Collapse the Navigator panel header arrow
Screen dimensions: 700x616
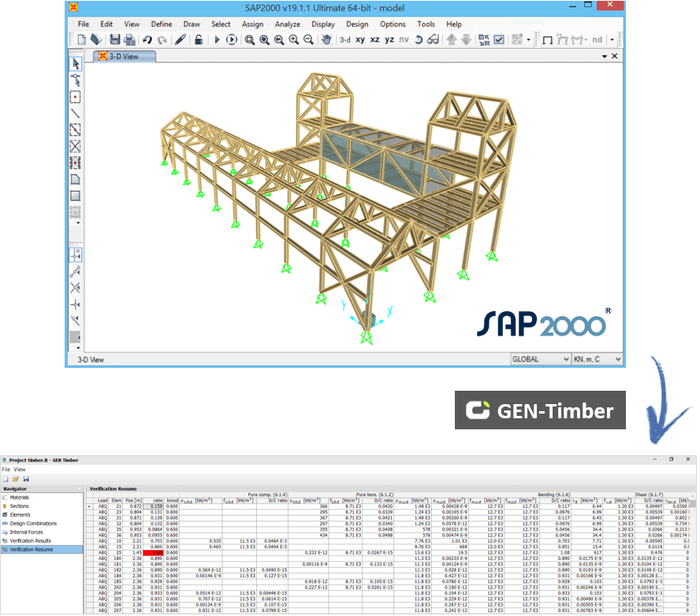tap(80, 489)
